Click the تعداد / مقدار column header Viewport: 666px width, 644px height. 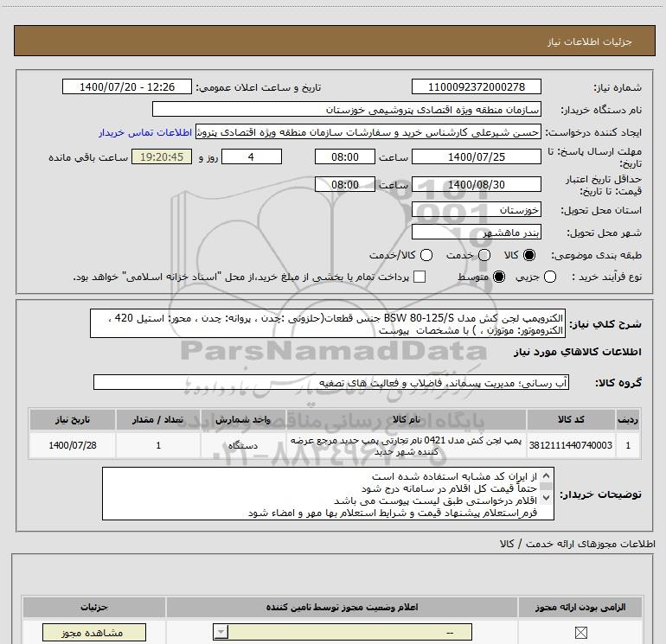158,420
